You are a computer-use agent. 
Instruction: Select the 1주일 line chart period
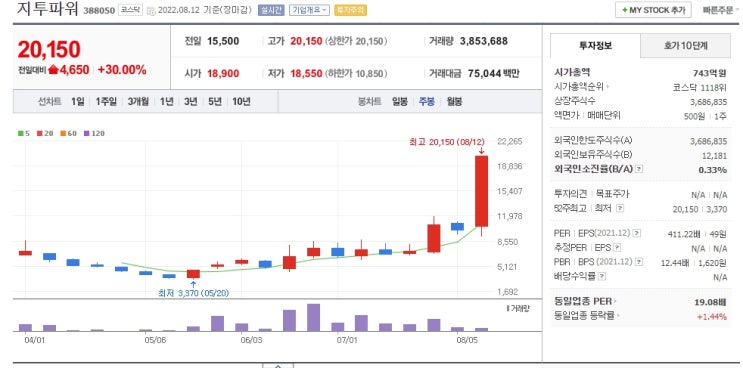[x=106, y=101]
